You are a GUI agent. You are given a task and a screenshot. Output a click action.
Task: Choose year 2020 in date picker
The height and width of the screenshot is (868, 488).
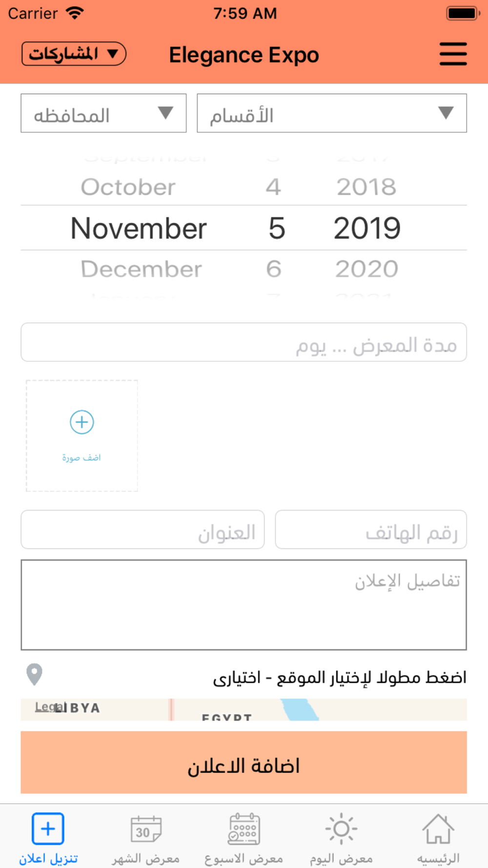366,269
